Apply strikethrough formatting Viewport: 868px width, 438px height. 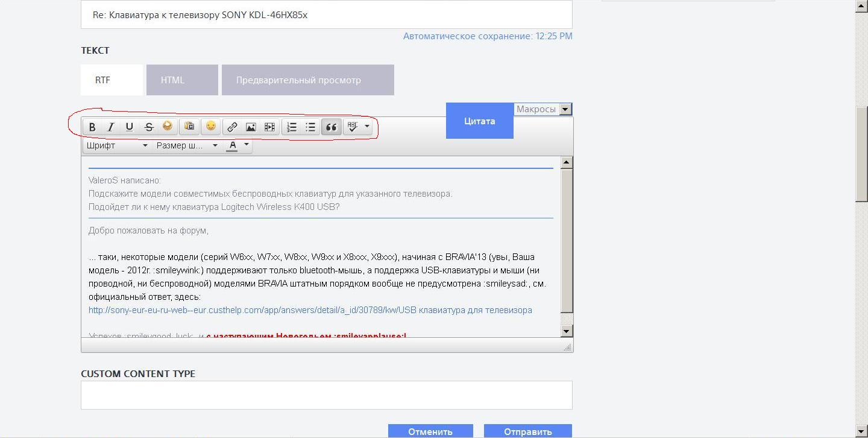coord(148,127)
